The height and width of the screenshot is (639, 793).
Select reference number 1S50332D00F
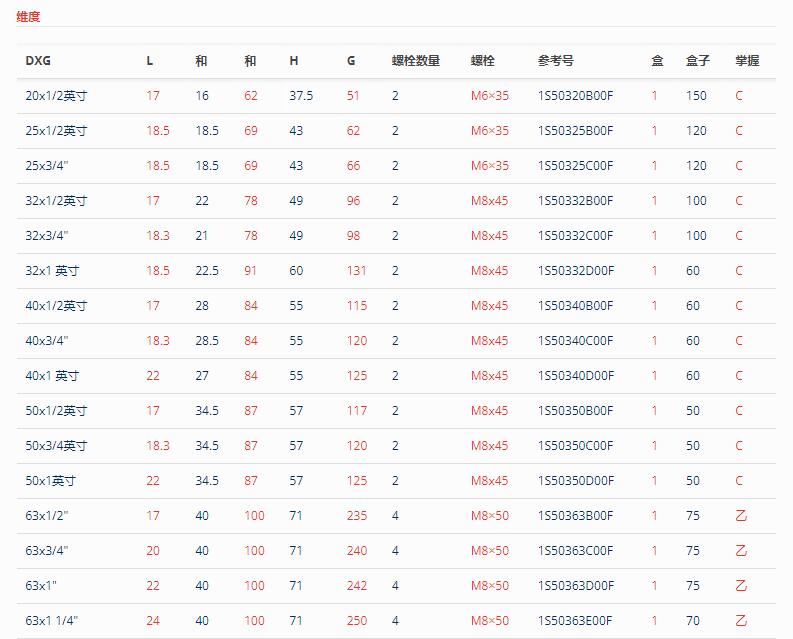576,271
